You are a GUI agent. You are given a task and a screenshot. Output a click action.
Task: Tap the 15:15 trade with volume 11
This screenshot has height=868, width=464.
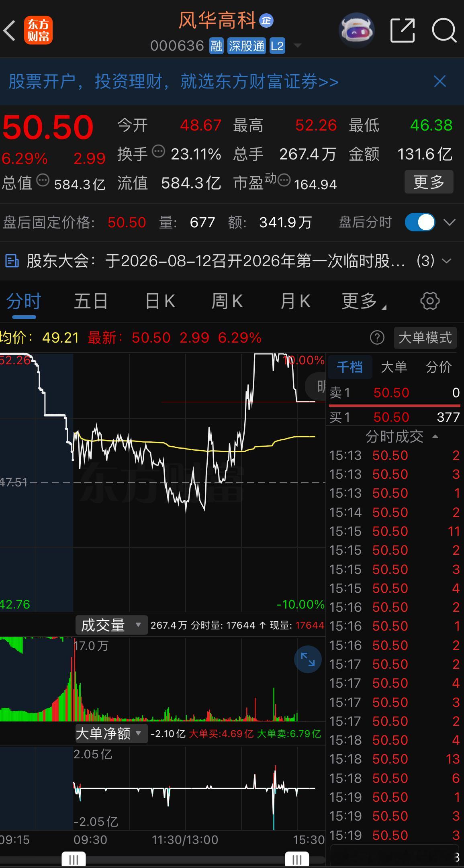(395, 531)
